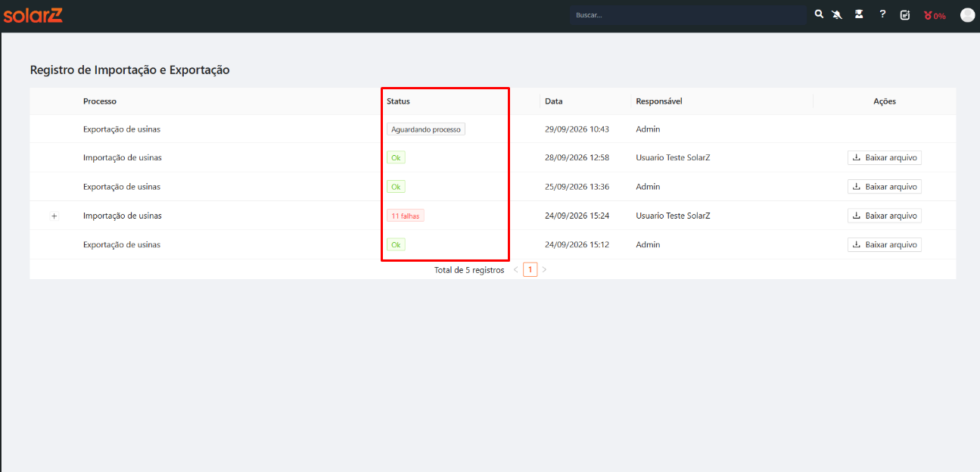Click the magnifying glass search icon
Screen dimensions: 980x472
coord(819,14)
